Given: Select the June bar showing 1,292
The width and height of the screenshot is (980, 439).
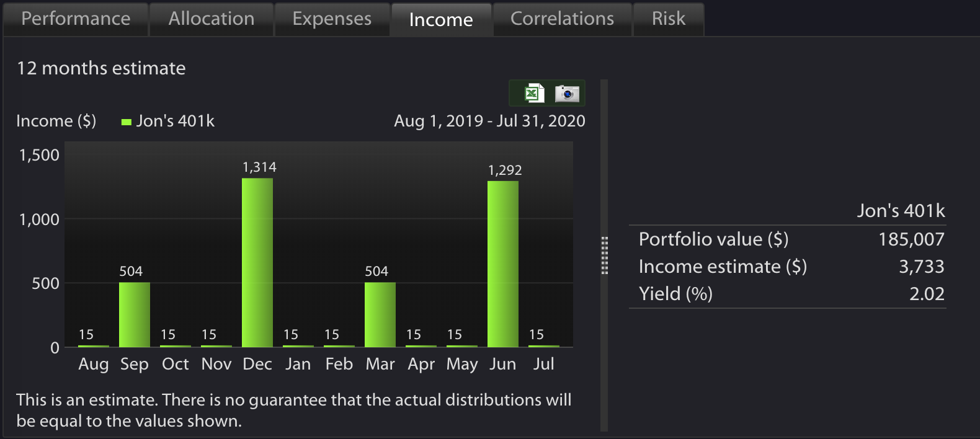Looking at the screenshot, I should pyautogui.click(x=503, y=264).
